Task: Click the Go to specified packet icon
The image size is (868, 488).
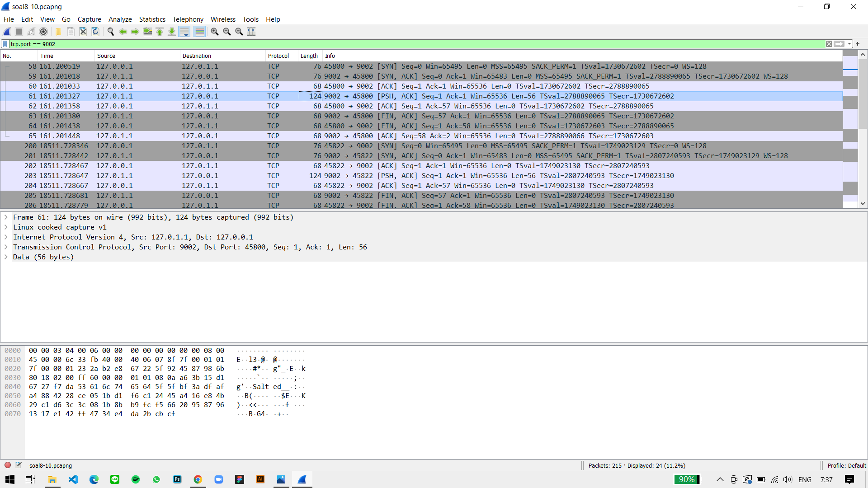Action: point(147,32)
